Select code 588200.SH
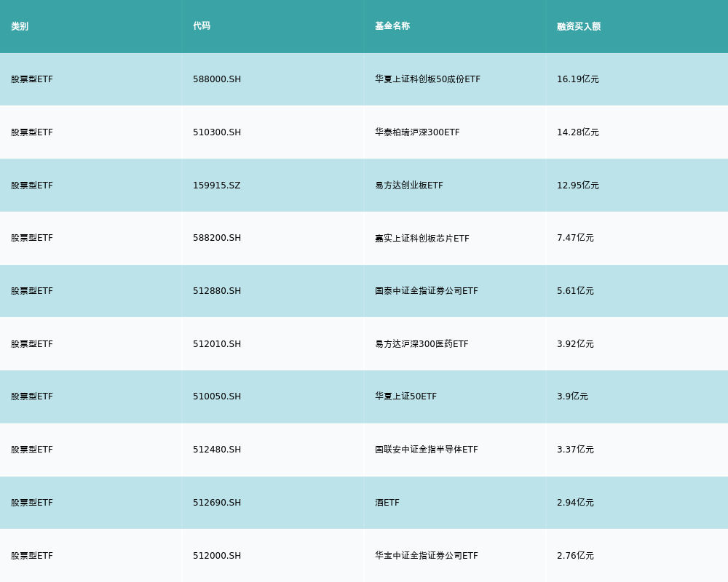Image resolution: width=728 pixels, height=582 pixels. click(217, 238)
